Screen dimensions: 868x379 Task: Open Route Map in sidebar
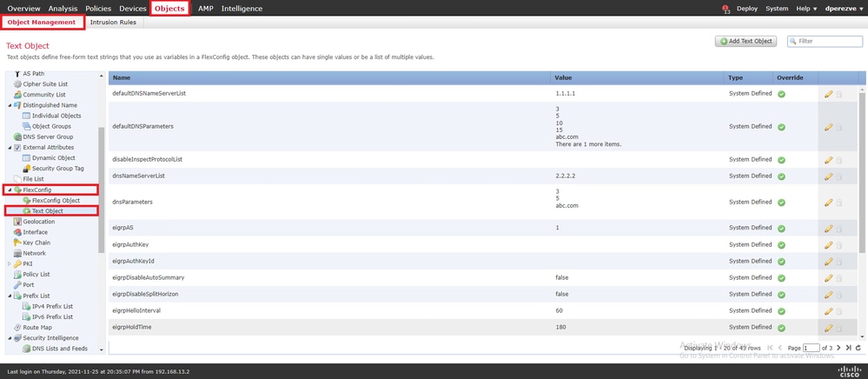[37, 328]
